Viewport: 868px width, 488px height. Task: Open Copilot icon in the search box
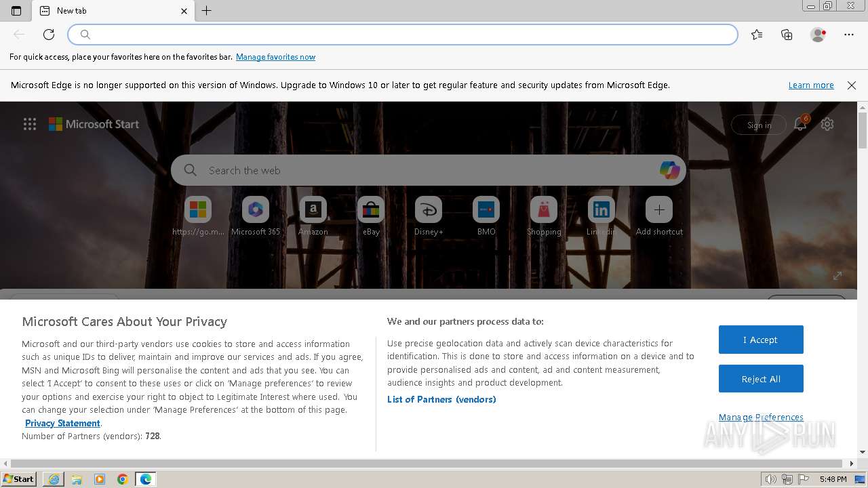(x=669, y=170)
